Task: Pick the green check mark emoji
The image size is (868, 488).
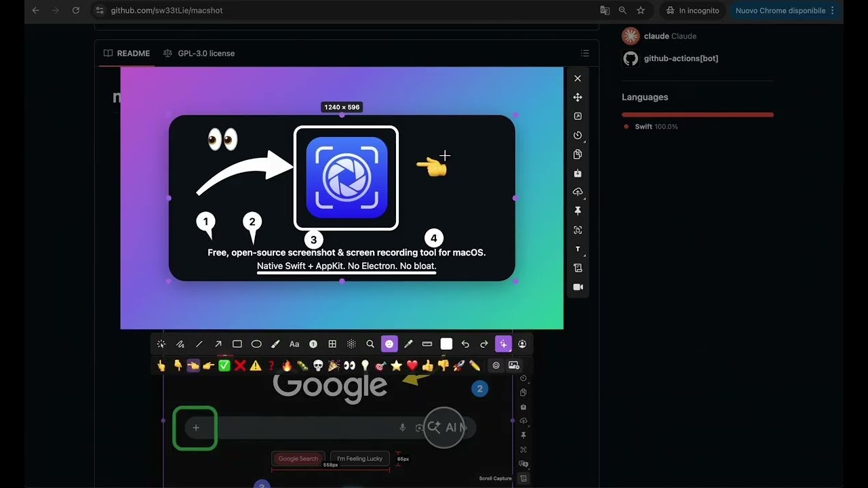Action: pyautogui.click(x=224, y=365)
